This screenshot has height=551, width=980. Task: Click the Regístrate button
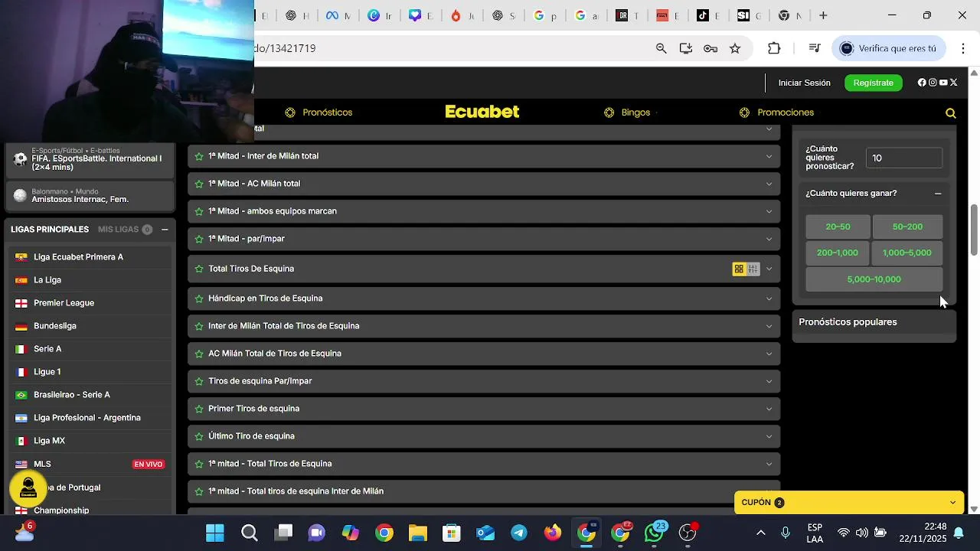(874, 83)
